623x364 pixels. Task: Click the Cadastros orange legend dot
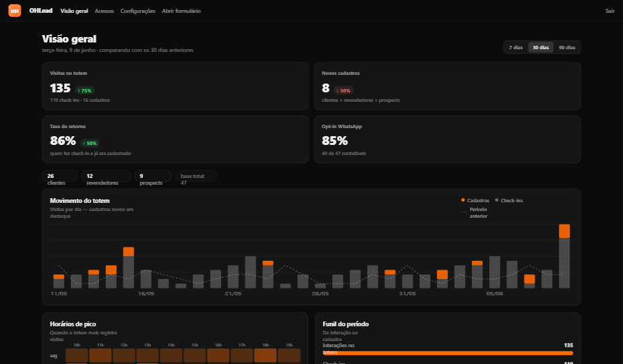tap(463, 200)
